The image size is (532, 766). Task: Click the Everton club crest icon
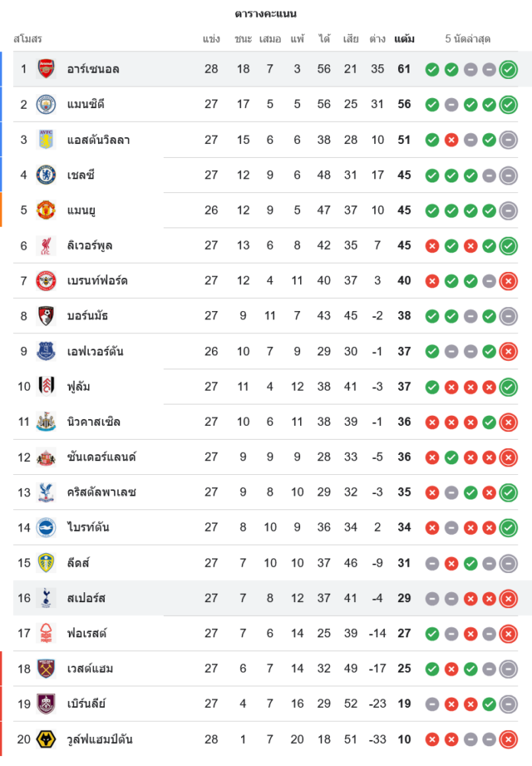pyautogui.click(x=46, y=352)
